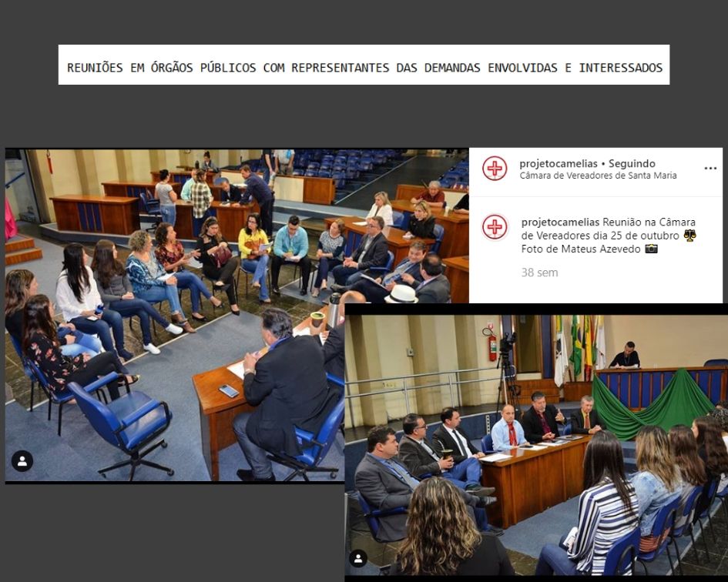Click the tagged-people icon on the right photo
This screenshot has width=728, height=582.
pos(358,558)
